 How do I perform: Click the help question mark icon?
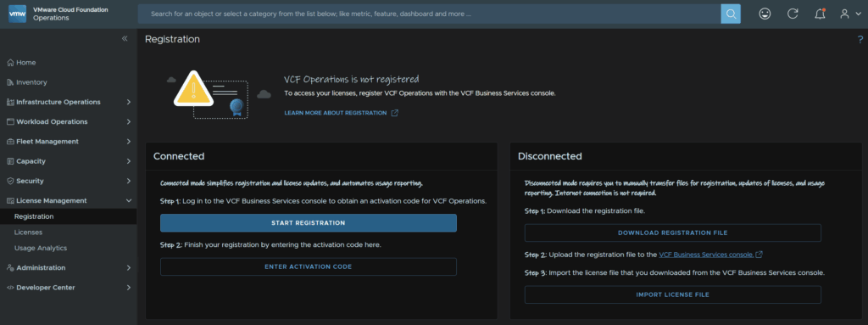click(860, 39)
